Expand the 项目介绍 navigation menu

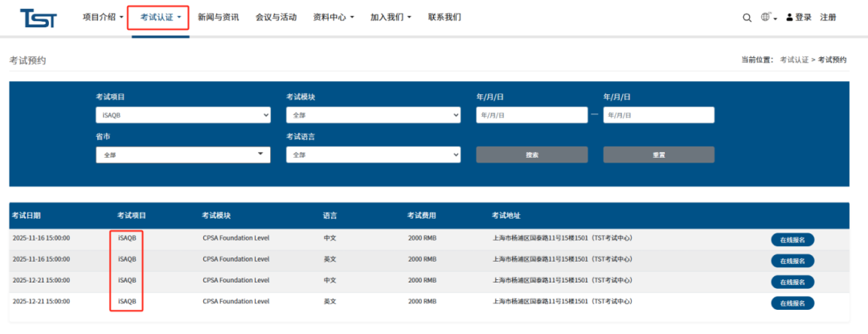point(103,17)
